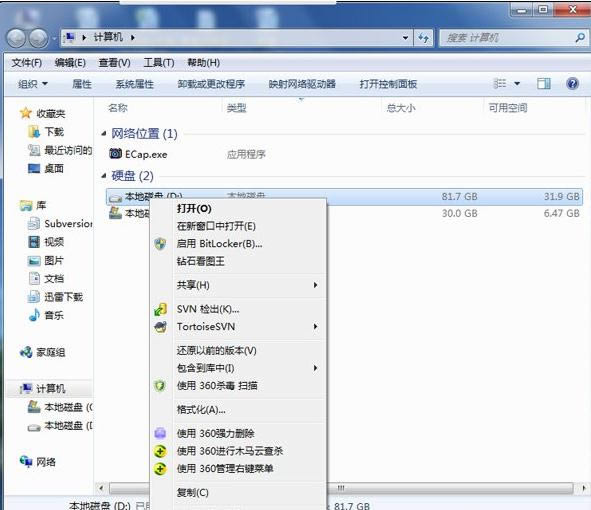Click Properties (属性) toolbar button
The height and width of the screenshot is (510, 591).
(82, 84)
